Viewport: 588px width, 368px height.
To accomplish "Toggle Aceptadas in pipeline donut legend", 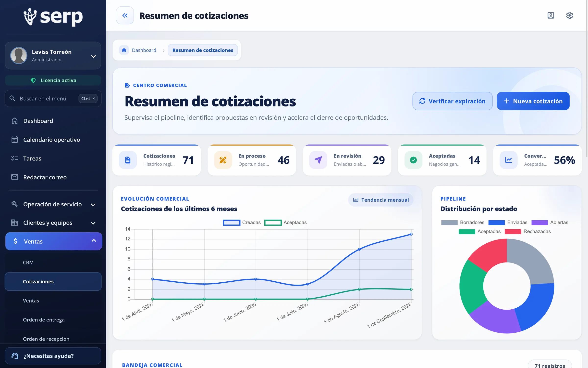I will point(479,232).
